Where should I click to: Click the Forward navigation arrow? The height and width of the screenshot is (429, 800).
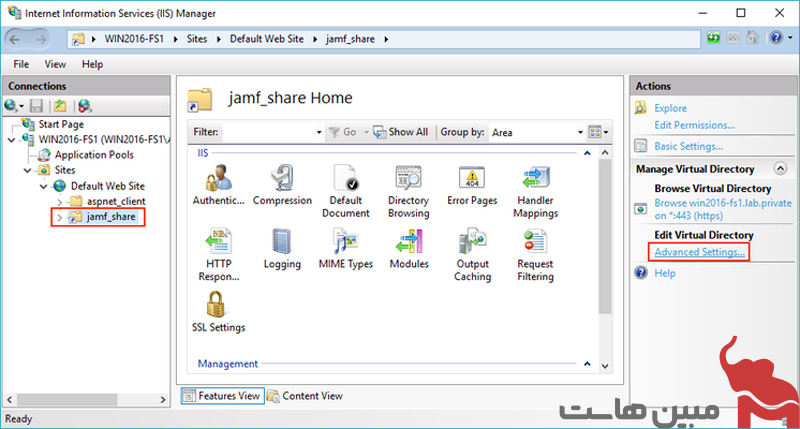point(41,39)
